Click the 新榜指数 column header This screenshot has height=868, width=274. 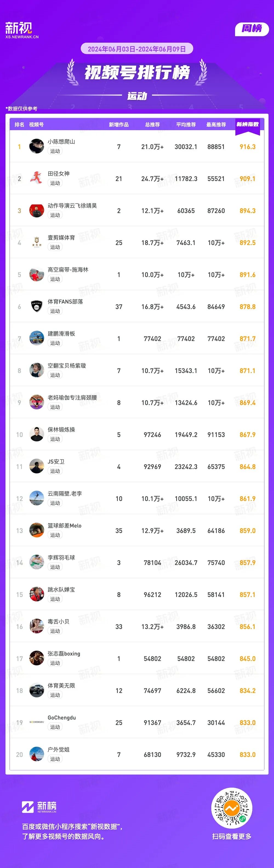[247, 125]
